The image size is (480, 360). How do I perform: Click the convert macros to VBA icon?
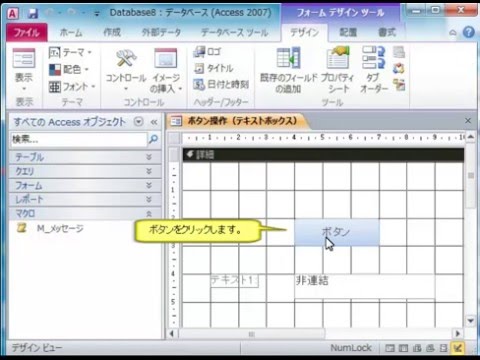pos(399,85)
